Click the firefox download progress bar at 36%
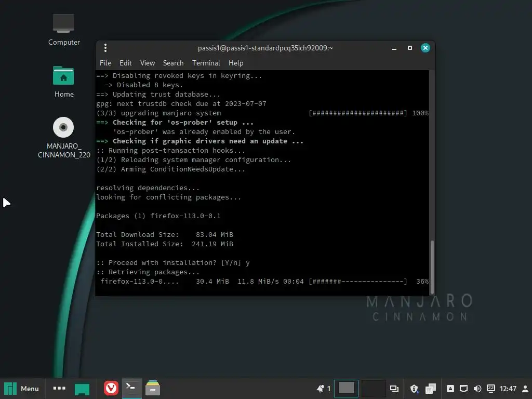The height and width of the screenshot is (399, 532). point(358,281)
